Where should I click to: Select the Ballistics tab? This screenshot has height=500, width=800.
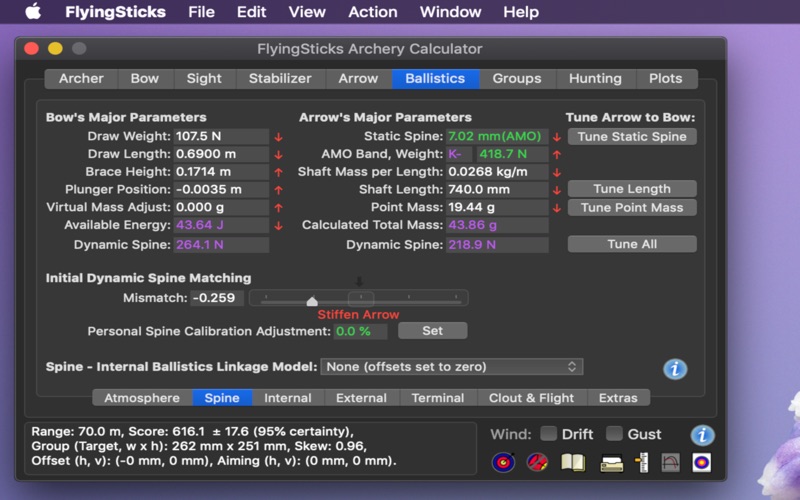click(435, 79)
